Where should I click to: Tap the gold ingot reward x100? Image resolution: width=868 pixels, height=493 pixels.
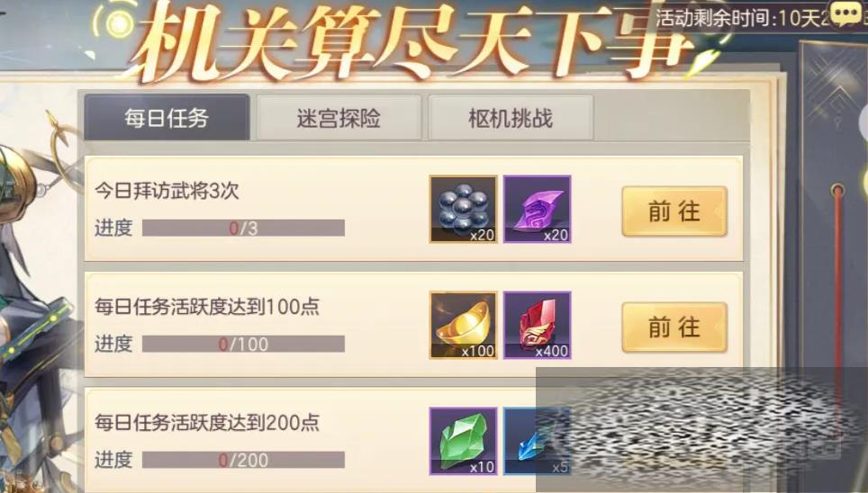click(x=464, y=326)
